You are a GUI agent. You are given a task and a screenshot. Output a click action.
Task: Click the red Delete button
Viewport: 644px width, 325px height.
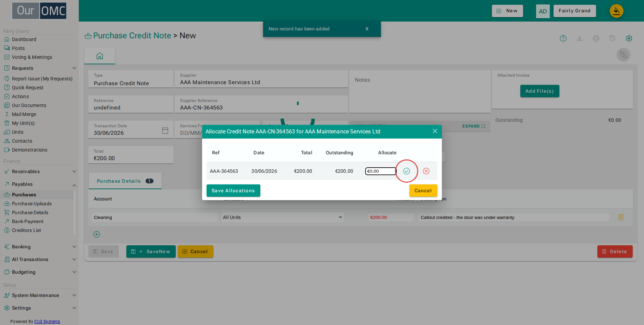[x=615, y=251]
